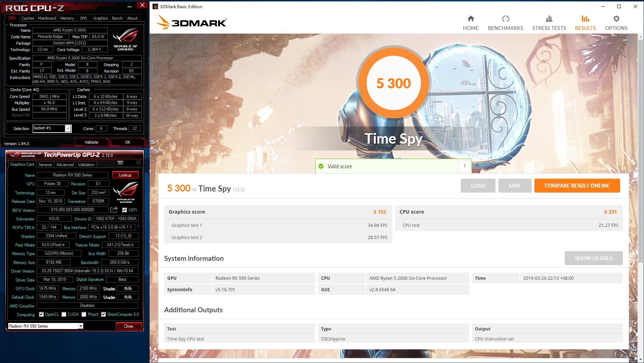Click Graphics test 2 row

[x=278, y=237]
